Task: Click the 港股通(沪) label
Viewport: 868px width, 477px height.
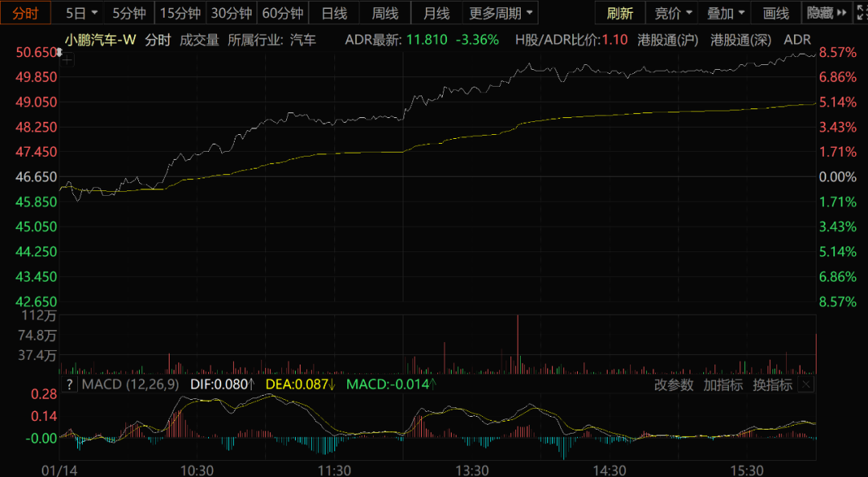Action: pos(668,40)
